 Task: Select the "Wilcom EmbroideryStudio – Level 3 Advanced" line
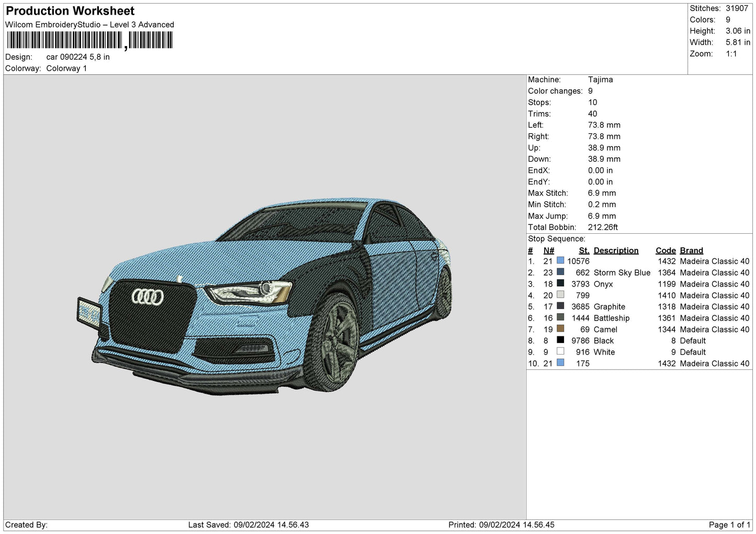[x=89, y=25]
